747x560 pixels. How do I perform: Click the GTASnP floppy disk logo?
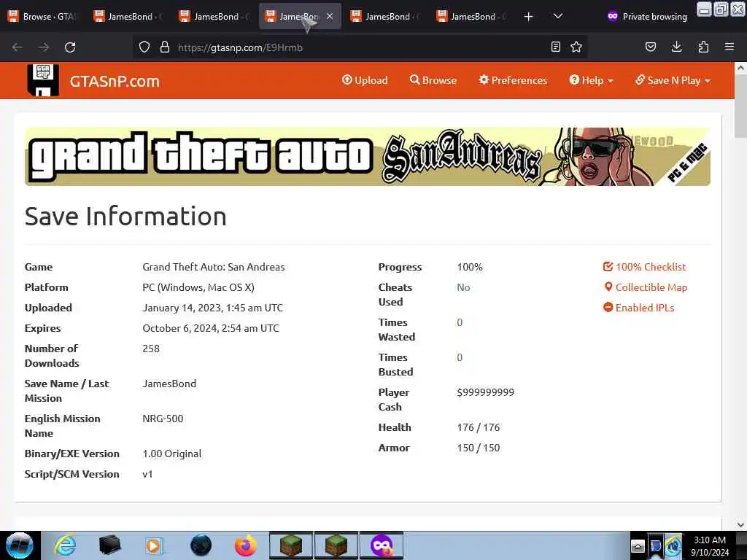pyautogui.click(x=43, y=80)
